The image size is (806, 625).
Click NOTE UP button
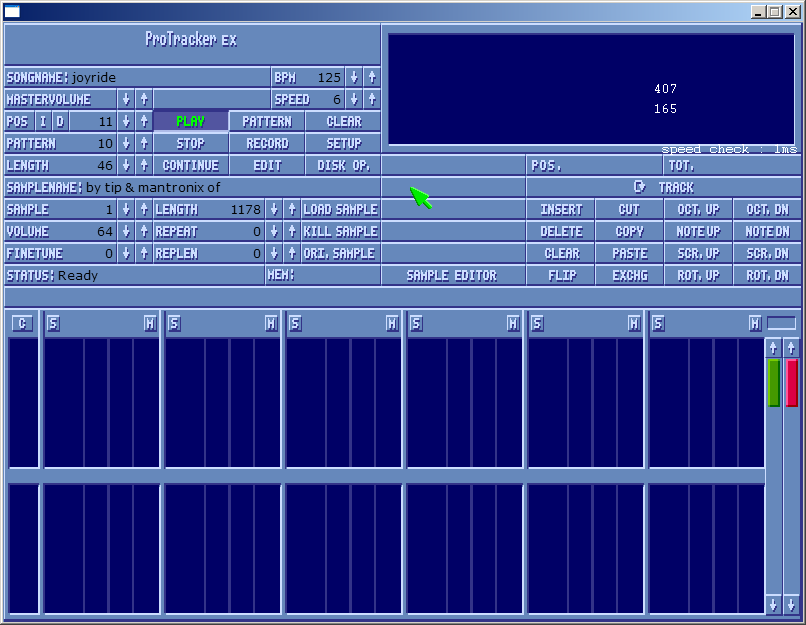(x=698, y=231)
